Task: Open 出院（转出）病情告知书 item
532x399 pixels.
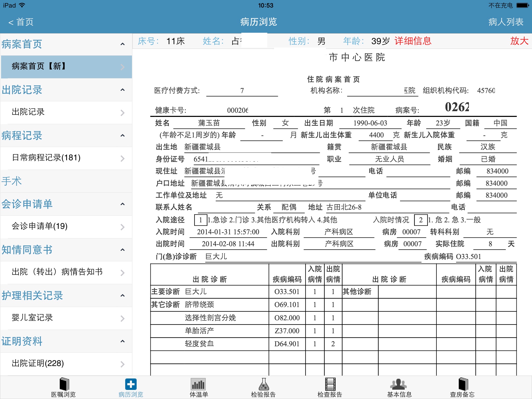Action: pyautogui.click(x=66, y=272)
